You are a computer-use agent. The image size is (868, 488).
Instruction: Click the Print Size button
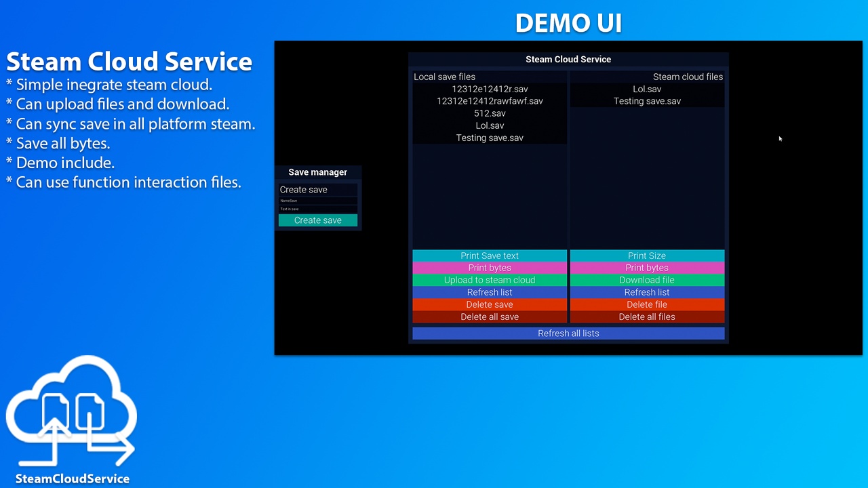coord(647,256)
